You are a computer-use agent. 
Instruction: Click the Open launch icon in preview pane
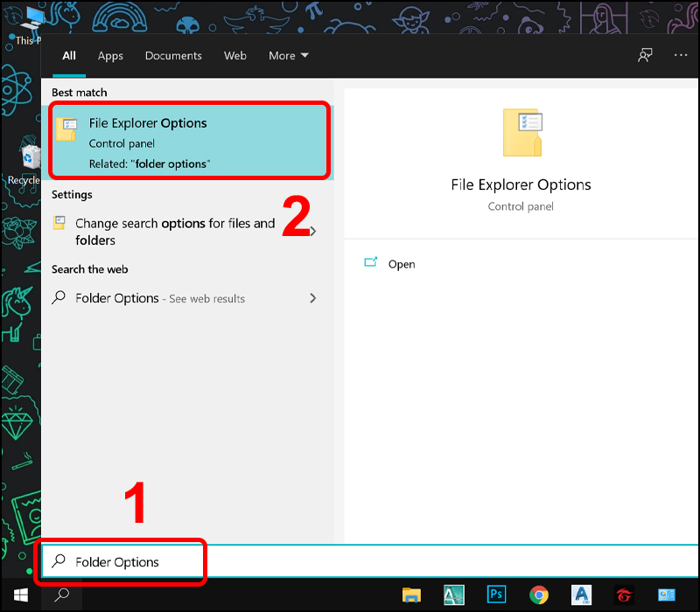[370, 262]
